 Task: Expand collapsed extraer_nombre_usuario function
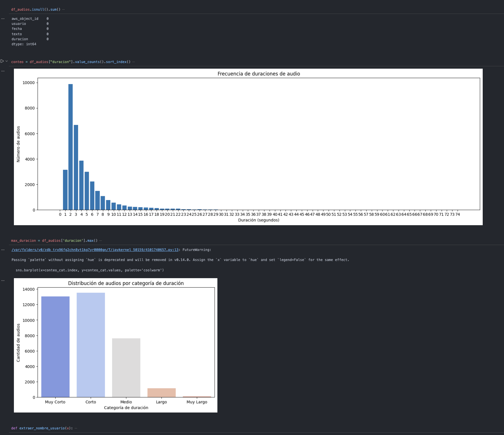(x=76, y=428)
